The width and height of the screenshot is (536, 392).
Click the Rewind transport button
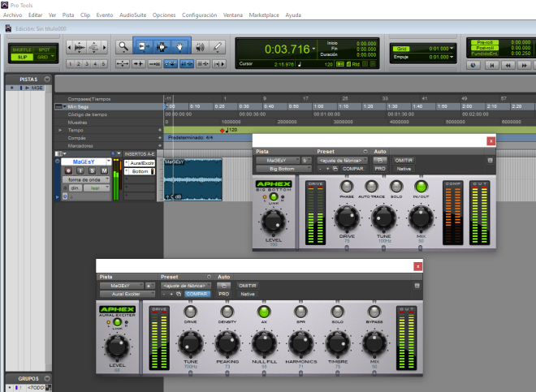click(x=508, y=65)
